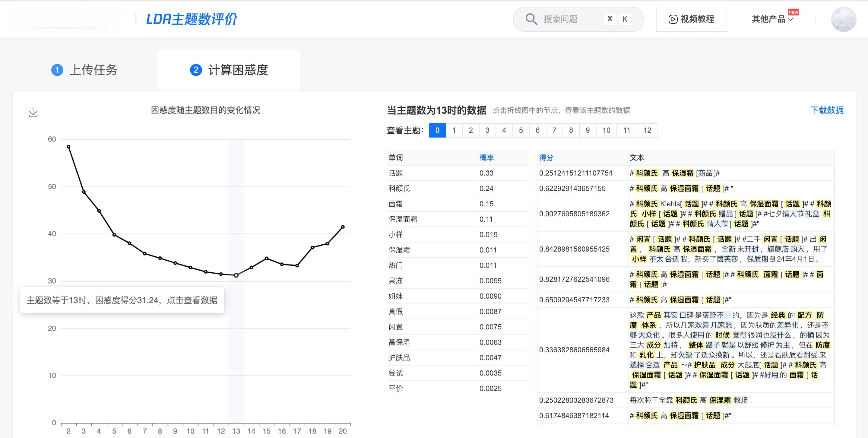
Task: Click the step 2 circle badge
Action: tap(196, 70)
